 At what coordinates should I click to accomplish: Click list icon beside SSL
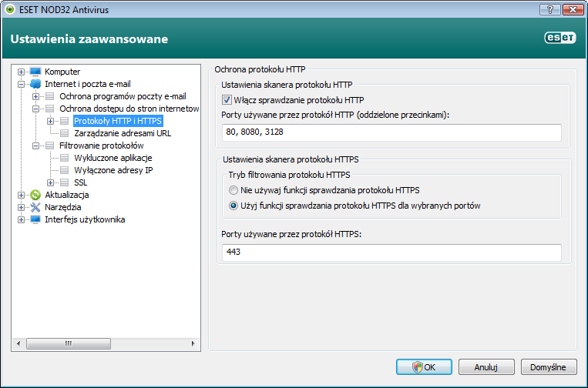pos(65,182)
